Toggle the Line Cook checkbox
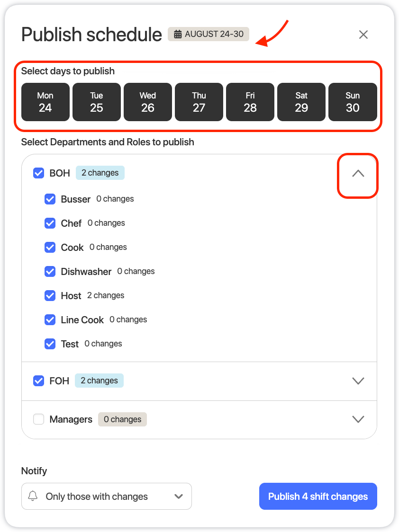 [x=50, y=319]
